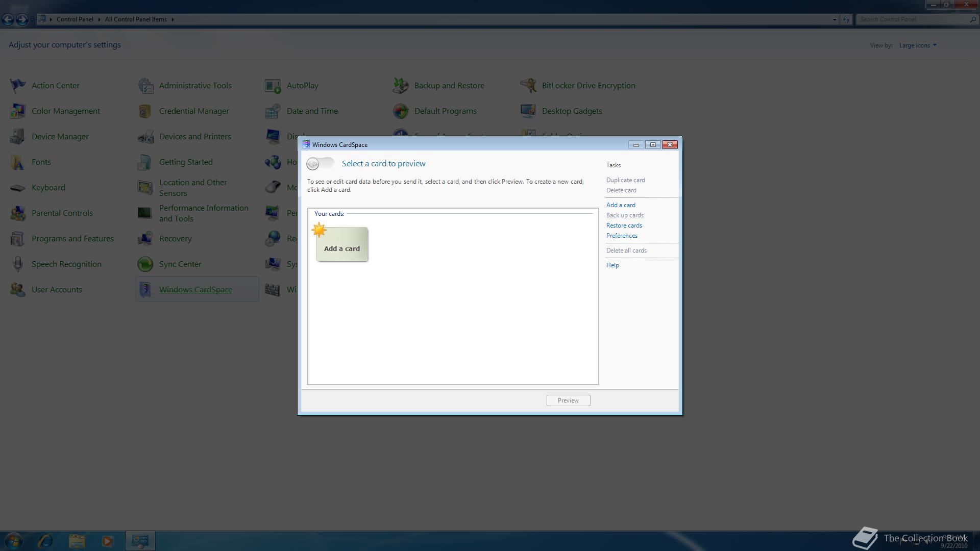The width and height of the screenshot is (980, 551).
Task: Click Delete all cards task
Action: (626, 251)
